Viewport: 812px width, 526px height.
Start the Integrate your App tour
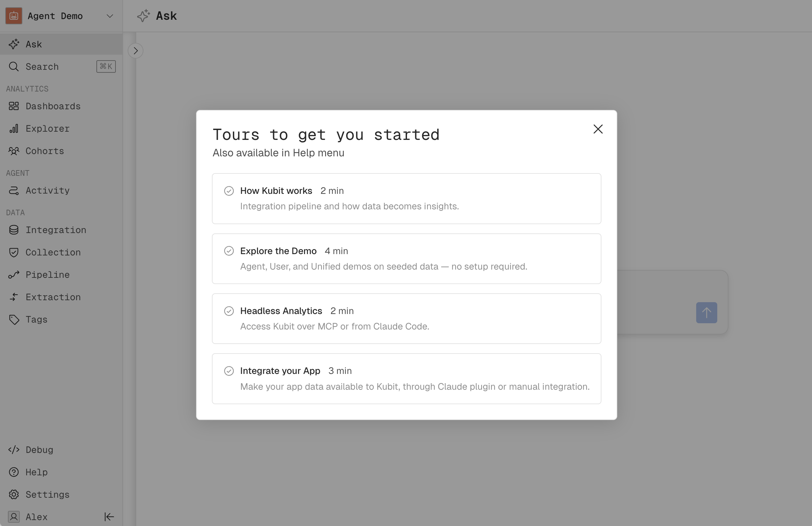click(x=406, y=379)
